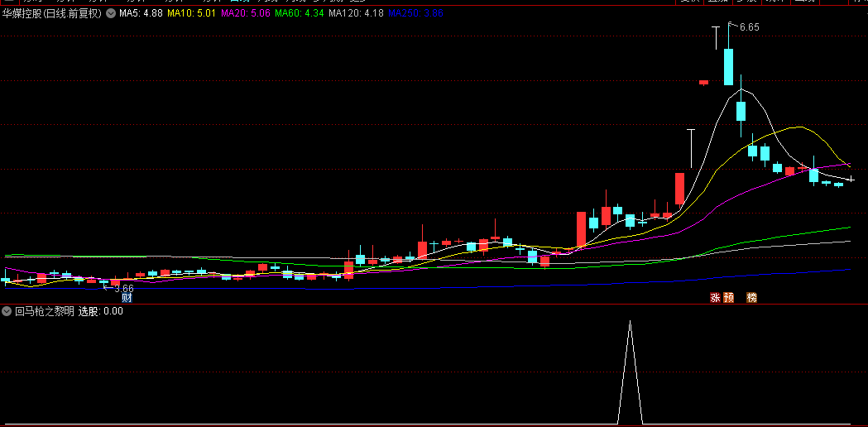Open the 财 financial marker on chart
The height and width of the screenshot is (427, 868).
coord(127,298)
